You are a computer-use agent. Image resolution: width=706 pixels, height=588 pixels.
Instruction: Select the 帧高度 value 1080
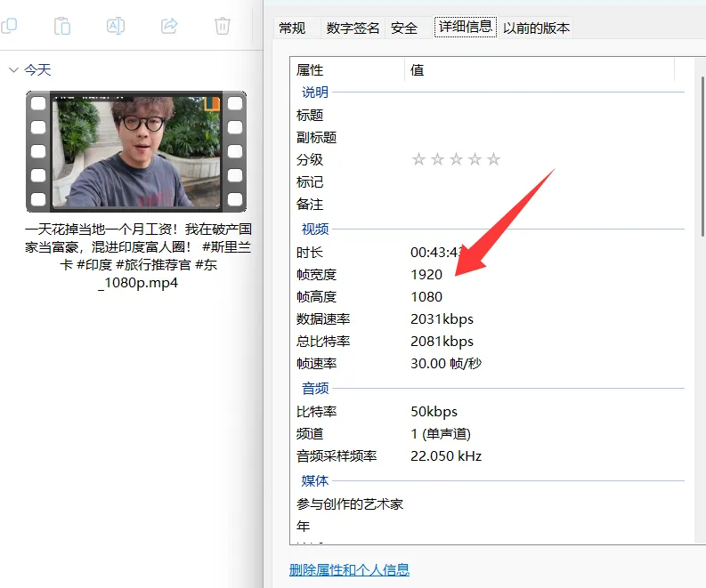tap(426, 297)
